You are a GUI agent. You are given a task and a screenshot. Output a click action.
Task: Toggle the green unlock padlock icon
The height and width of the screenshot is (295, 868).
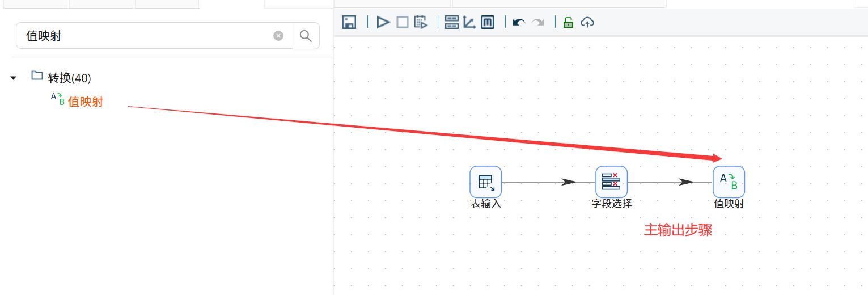[568, 23]
